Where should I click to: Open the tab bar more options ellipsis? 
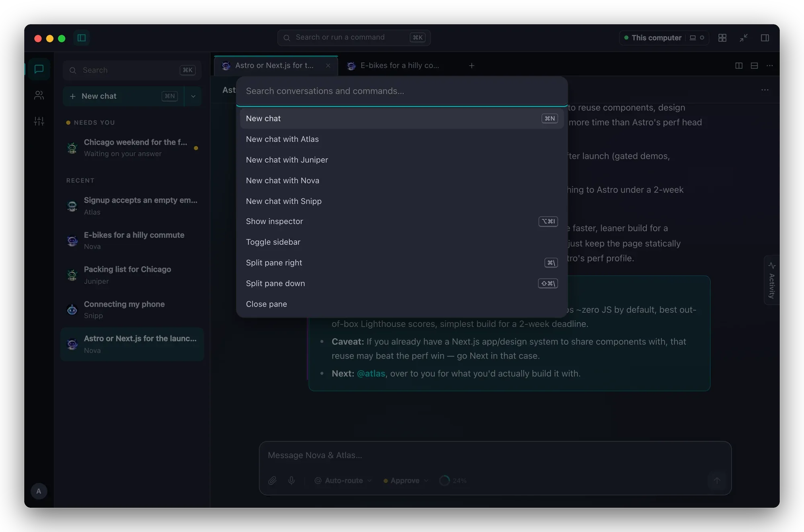pos(770,65)
